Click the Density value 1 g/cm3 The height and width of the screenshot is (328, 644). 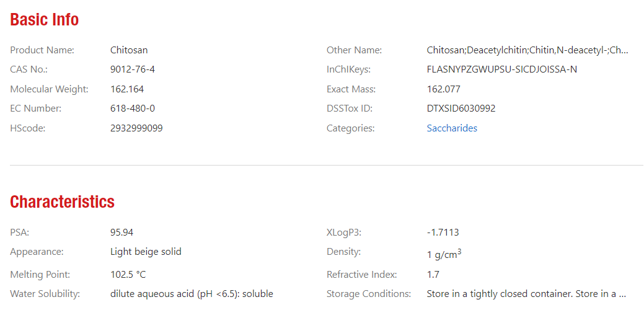click(444, 254)
